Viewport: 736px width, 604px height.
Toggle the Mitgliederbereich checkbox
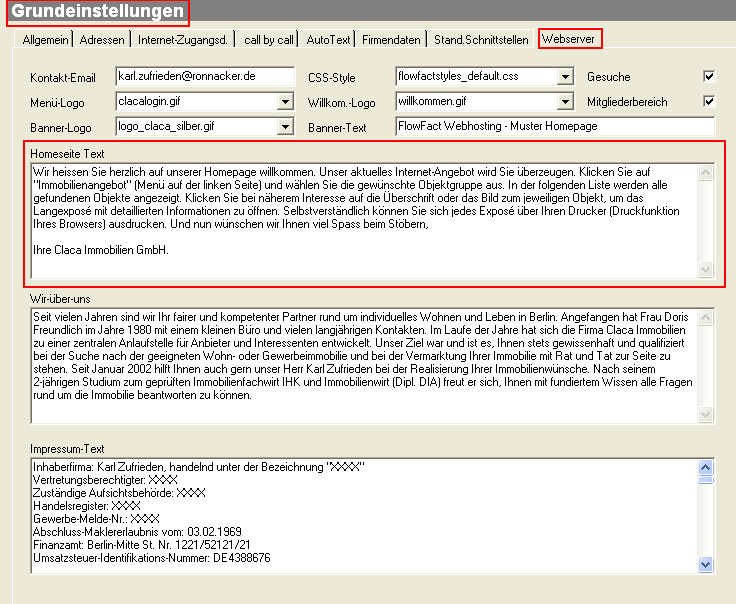(x=709, y=101)
